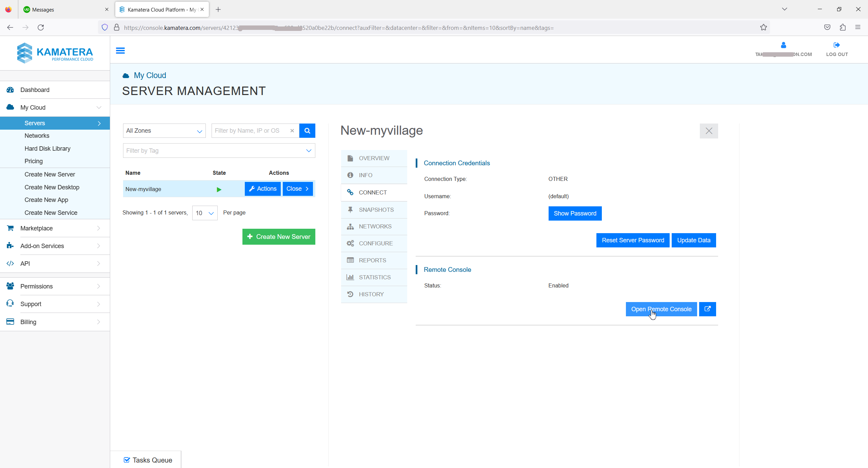
Task: Open remote console in new window icon
Action: [x=707, y=309]
